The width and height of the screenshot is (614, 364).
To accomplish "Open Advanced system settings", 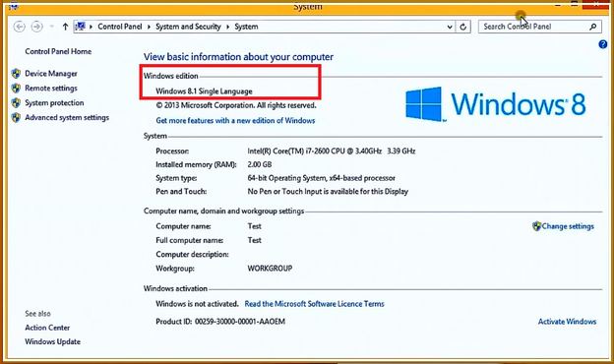I will click(67, 117).
